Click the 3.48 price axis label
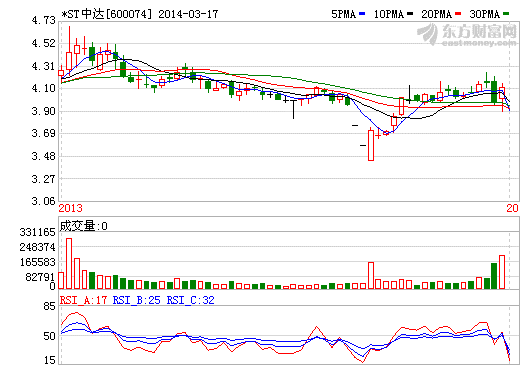Screen dimensions: 520x365 pos(43,156)
